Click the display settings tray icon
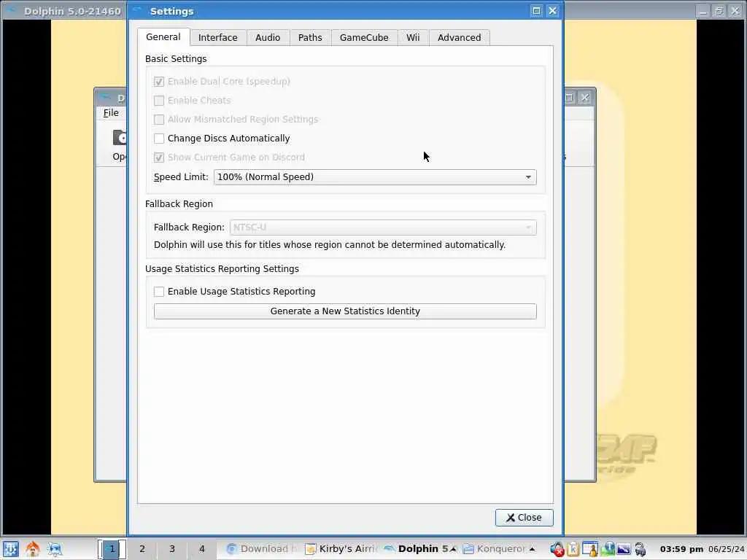The image size is (747, 560). [x=624, y=549]
